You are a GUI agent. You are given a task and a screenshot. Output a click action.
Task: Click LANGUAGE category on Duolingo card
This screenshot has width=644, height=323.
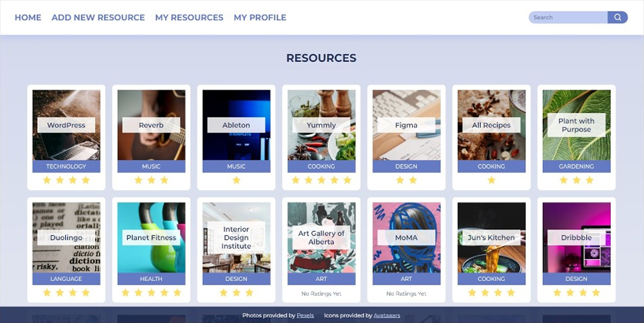[x=66, y=278]
